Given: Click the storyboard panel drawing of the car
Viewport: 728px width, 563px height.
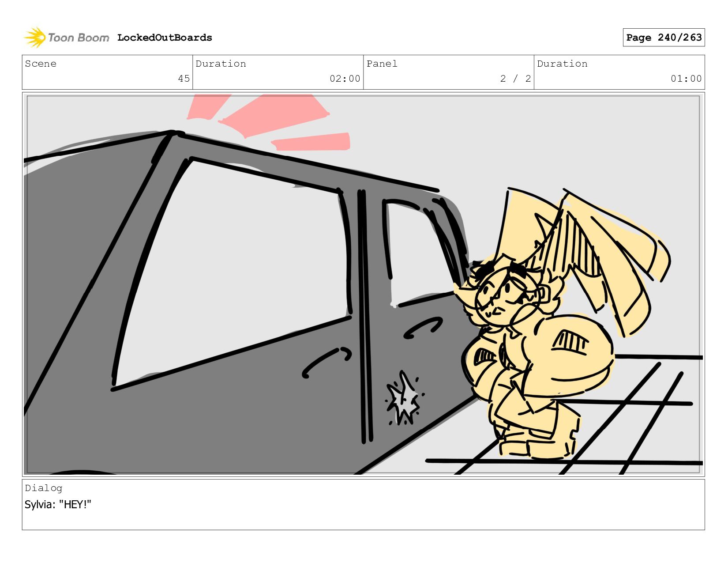Looking at the screenshot, I should [x=364, y=285].
